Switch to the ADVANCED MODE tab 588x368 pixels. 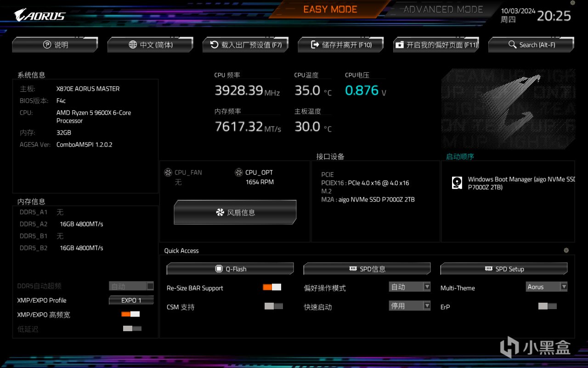[x=443, y=9]
